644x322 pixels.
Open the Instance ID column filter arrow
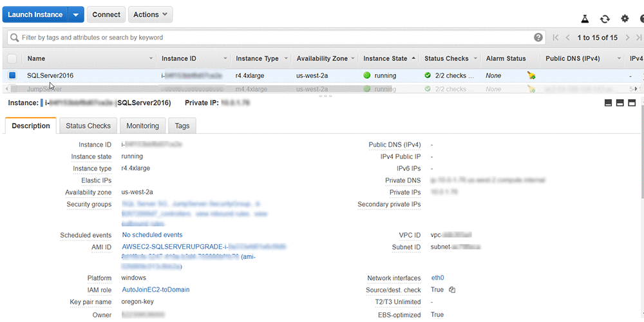[225, 59]
